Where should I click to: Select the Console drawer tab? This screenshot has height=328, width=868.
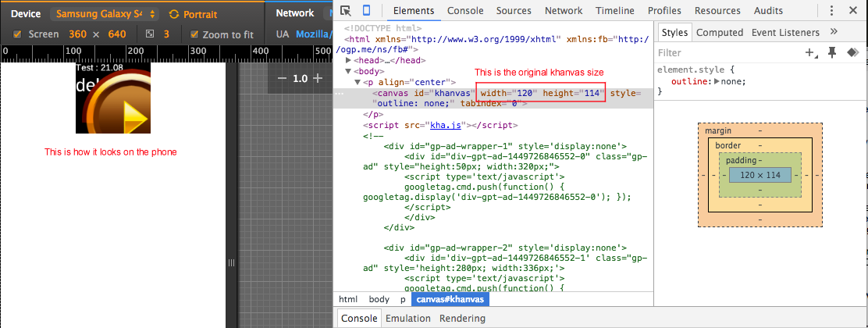pyautogui.click(x=359, y=318)
